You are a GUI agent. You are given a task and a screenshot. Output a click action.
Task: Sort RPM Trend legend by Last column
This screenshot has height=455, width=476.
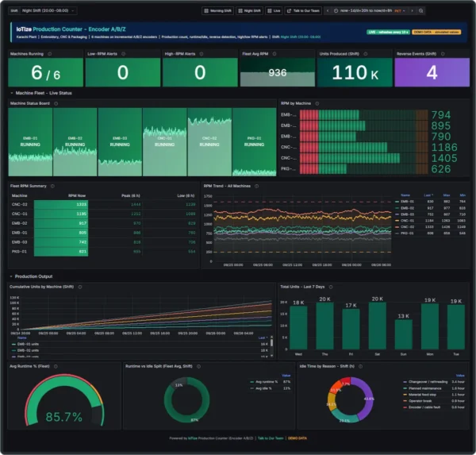428,195
